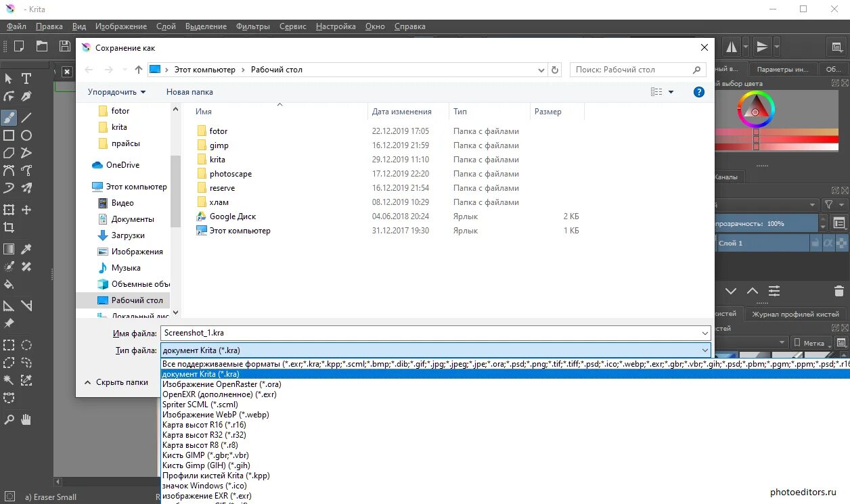Select the Transform tool in toolbox
850x504 pixels.
[9, 210]
